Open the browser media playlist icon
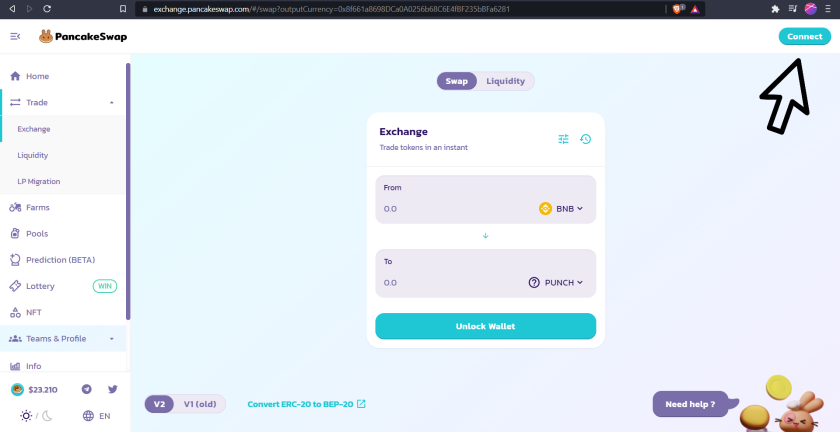Screen dimensions: 840x432 pos(793,9)
